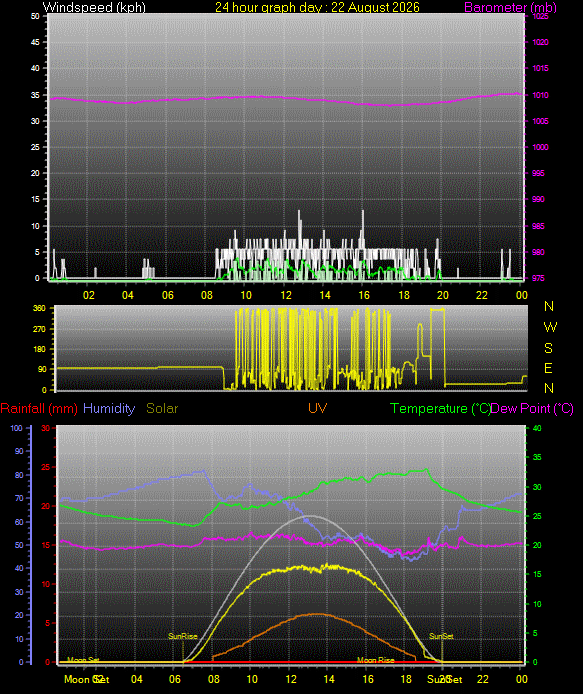Click the "Windspeed (kph)" chart title
The image size is (583, 694).
[x=94, y=7]
